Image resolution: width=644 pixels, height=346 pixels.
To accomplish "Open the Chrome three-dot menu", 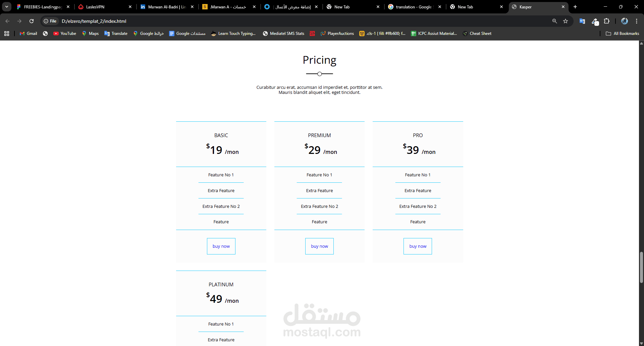I will click(x=637, y=21).
